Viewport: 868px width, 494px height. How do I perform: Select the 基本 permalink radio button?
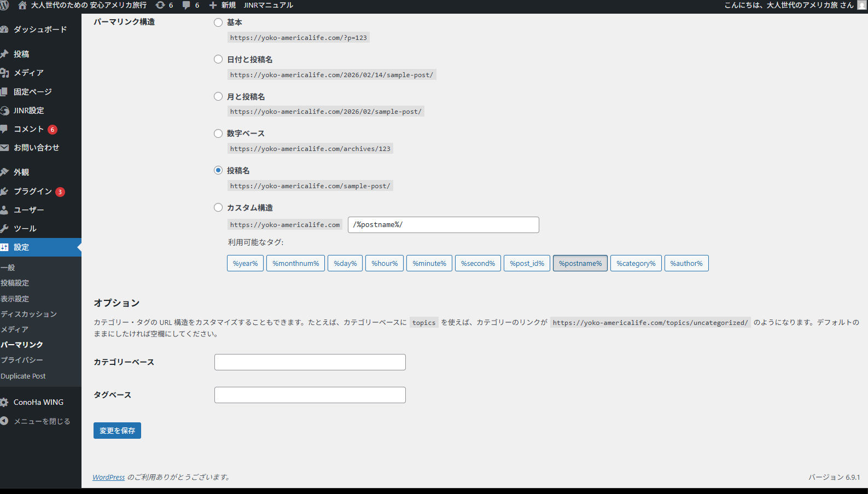(x=218, y=22)
